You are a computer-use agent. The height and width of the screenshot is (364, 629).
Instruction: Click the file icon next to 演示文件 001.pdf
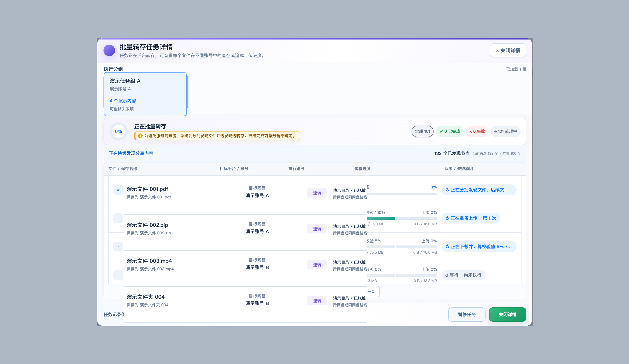(x=118, y=190)
